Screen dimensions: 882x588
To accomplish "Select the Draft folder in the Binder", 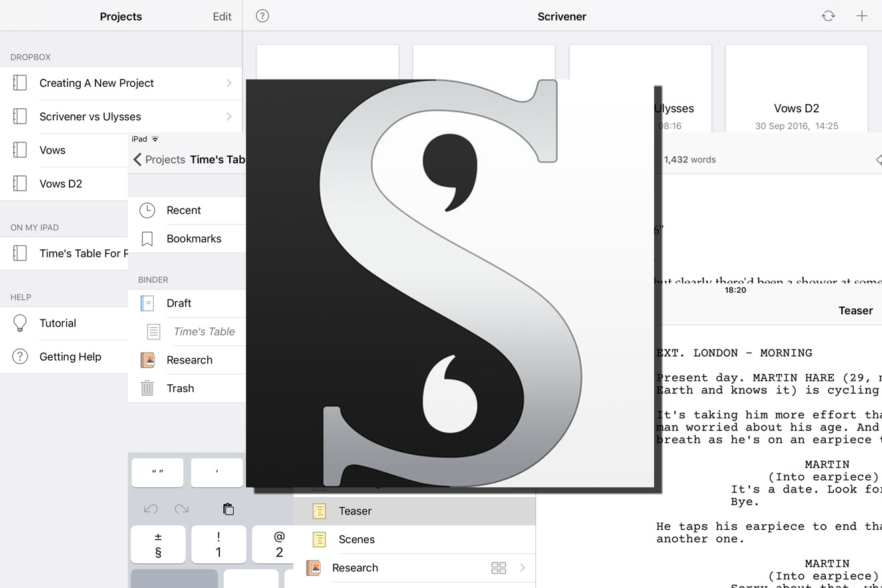I will click(x=187, y=303).
